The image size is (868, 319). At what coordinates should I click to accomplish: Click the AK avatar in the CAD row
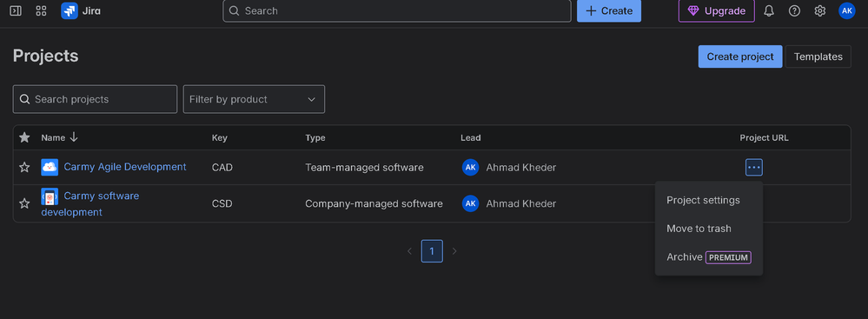pos(471,167)
